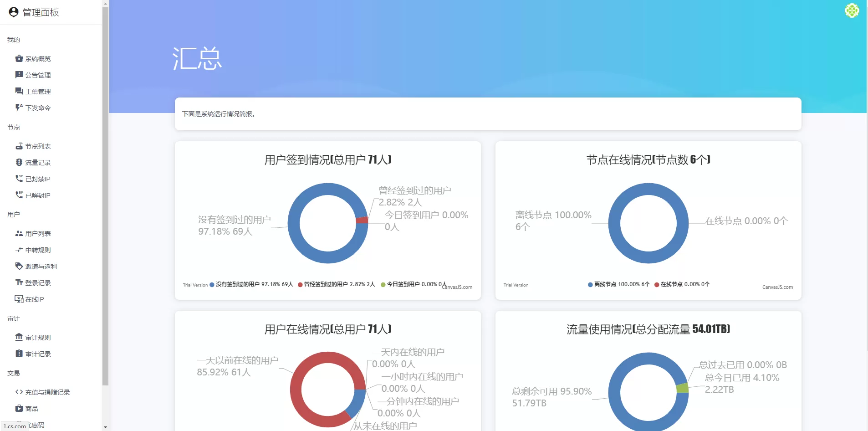Click the 审计规则 bank building icon
868x431 pixels.
pyautogui.click(x=19, y=337)
